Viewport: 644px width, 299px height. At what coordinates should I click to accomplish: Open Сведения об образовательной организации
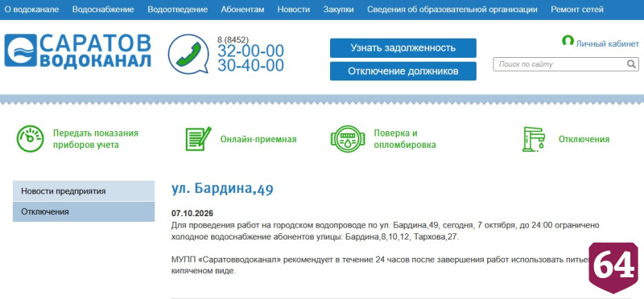pos(452,10)
